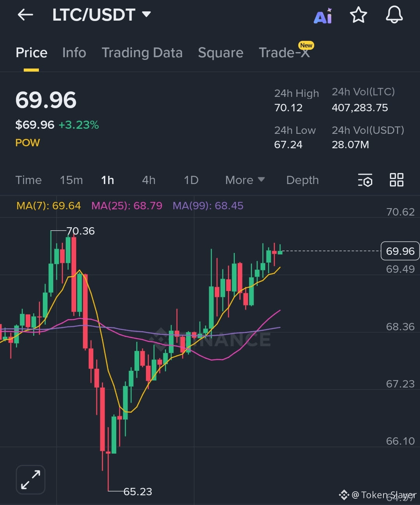The height and width of the screenshot is (505, 420).
Task: Select the Time interval option
Action: point(28,180)
